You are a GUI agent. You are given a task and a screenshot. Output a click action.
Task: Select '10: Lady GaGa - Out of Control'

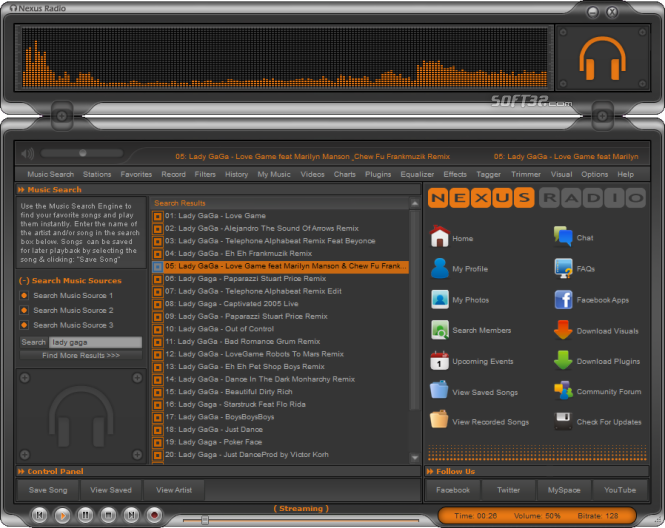[x=280, y=329]
